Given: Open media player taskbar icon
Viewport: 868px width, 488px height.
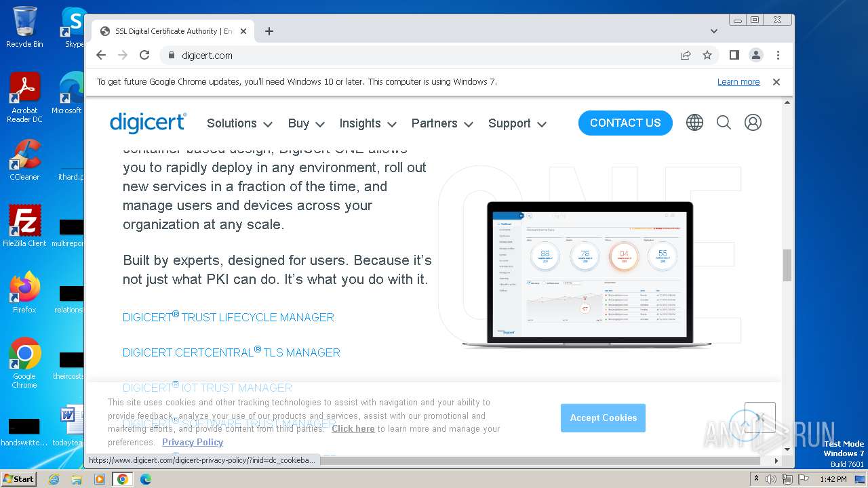Looking at the screenshot, I should (100, 479).
